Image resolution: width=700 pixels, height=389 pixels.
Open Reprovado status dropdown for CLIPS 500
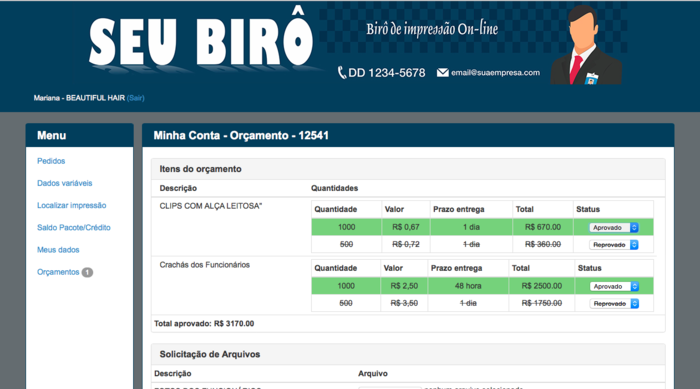click(614, 245)
